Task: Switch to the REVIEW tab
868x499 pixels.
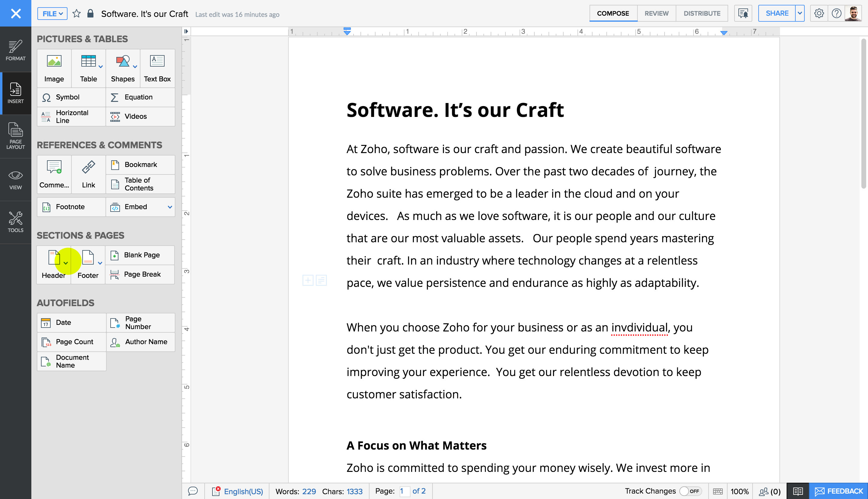Action: (x=656, y=13)
